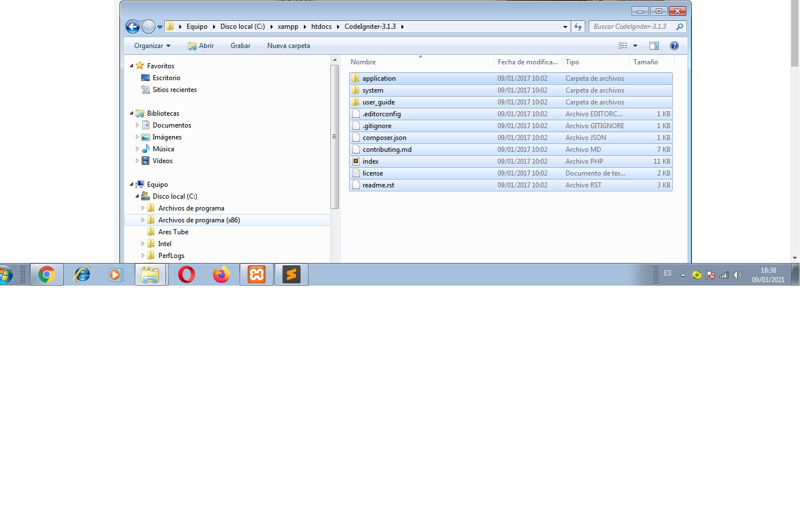Click htdocs in the breadcrumb path
The height and width of the screenshot is (508, 812).
pos(321,27)
